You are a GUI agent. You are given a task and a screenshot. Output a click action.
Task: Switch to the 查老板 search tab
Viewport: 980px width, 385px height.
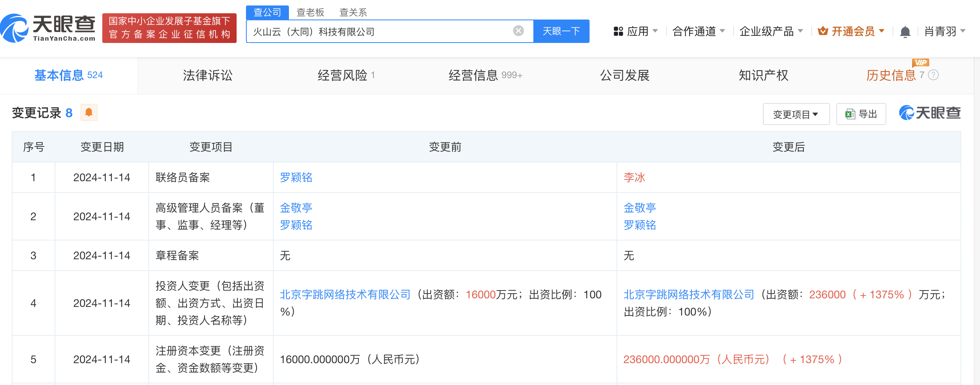310,12
